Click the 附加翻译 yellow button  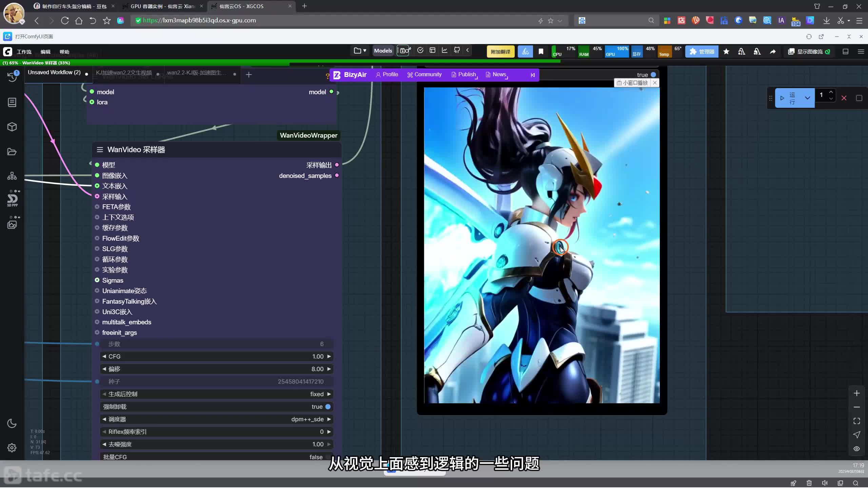coord(500,52)
